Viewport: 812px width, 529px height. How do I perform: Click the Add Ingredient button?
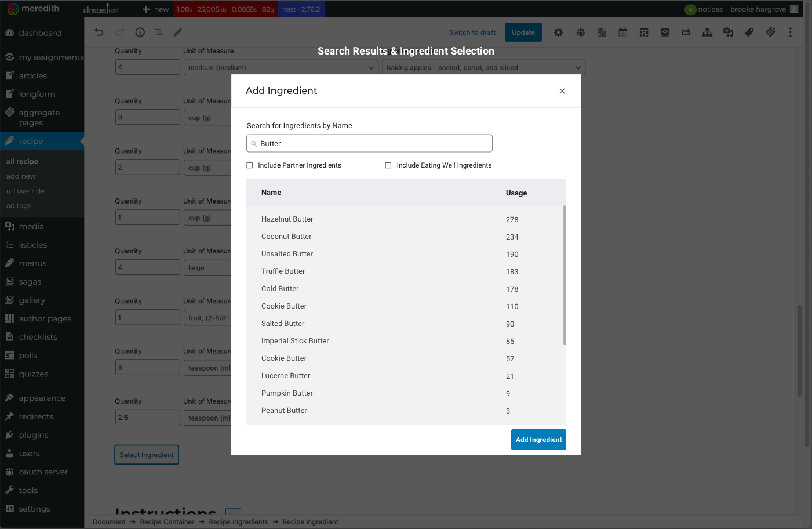click(538, 440)
